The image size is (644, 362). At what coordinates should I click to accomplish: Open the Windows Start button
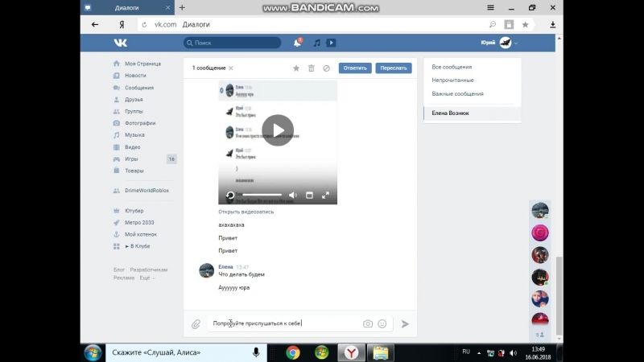click(93, 352)
